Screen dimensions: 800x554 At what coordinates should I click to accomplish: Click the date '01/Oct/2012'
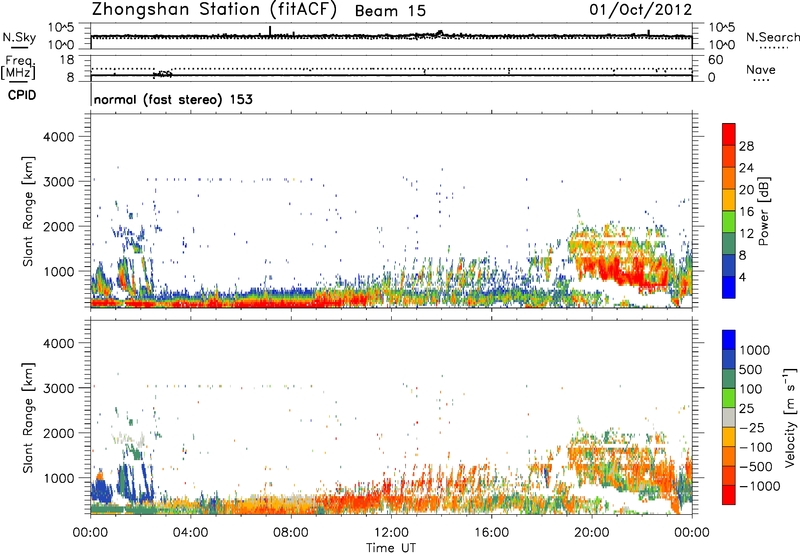click(x=641, y=10)
